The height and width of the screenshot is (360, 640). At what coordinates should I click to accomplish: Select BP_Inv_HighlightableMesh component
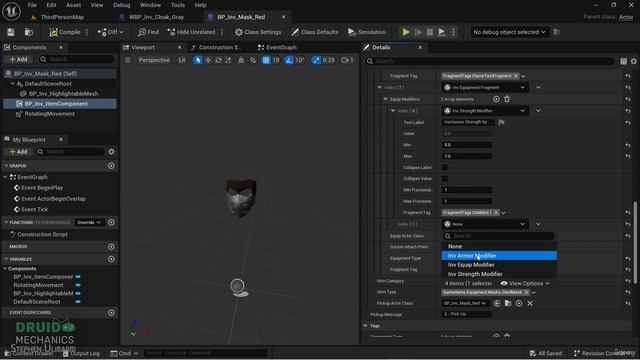(x=63, y=93)
